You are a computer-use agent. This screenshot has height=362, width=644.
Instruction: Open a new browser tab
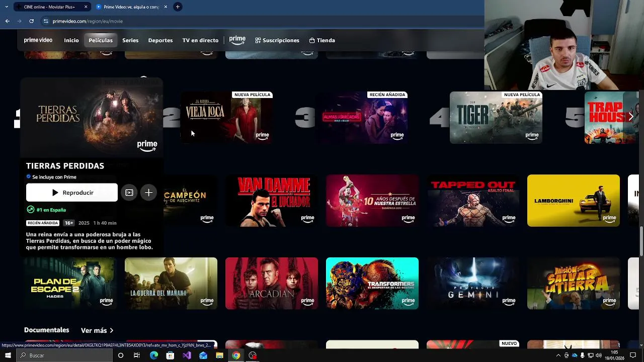[178, 7]
